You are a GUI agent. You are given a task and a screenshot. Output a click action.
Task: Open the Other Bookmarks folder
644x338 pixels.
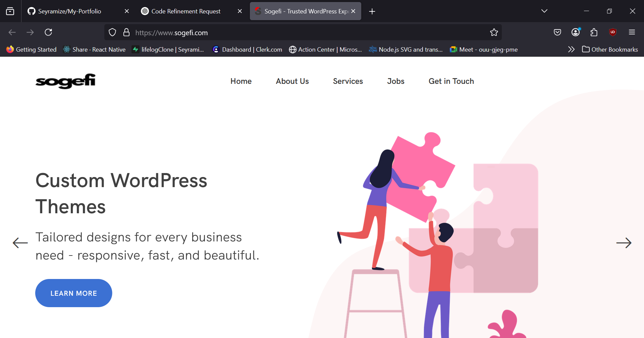click(x=610, y=49)
